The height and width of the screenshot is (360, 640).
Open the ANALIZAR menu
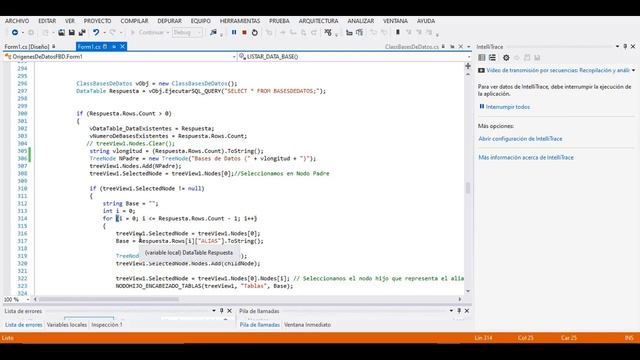click(x=360, y=21)
